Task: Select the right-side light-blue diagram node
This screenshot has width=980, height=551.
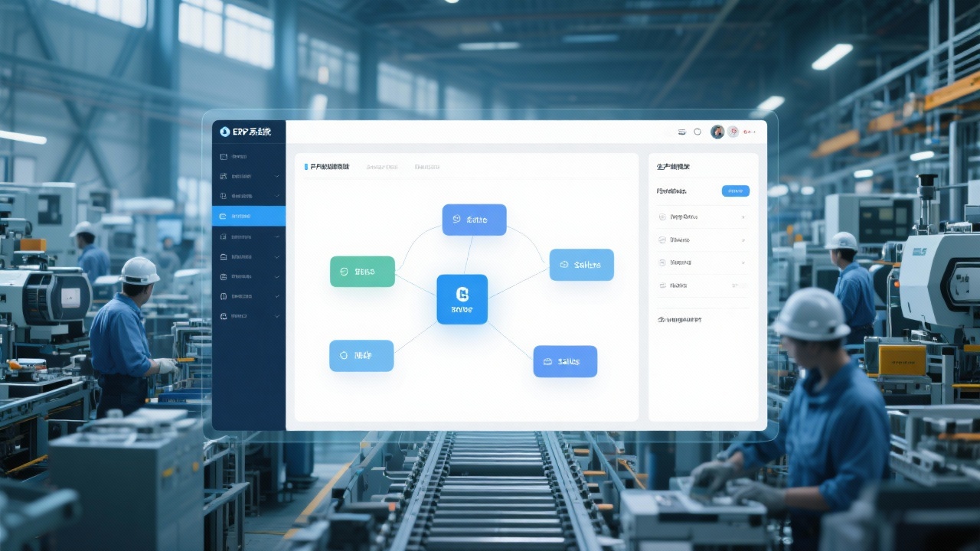Action: pyautogui.click(x=581, y=265)
